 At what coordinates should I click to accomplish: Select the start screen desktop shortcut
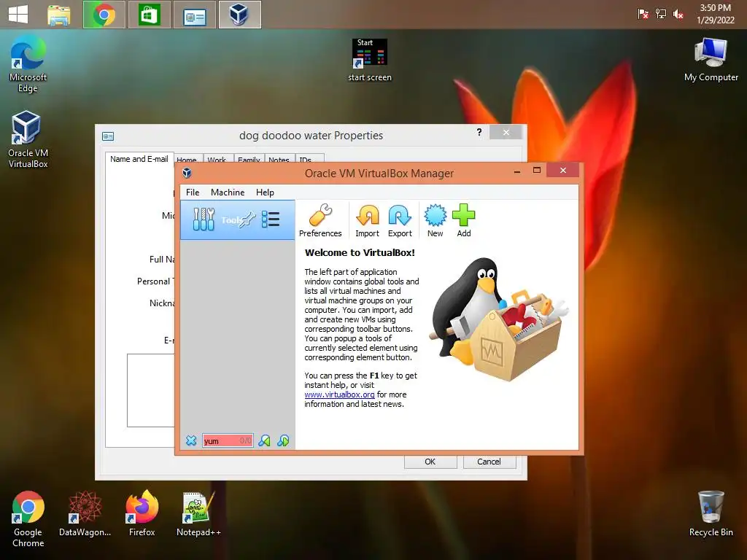coord(370,61)
